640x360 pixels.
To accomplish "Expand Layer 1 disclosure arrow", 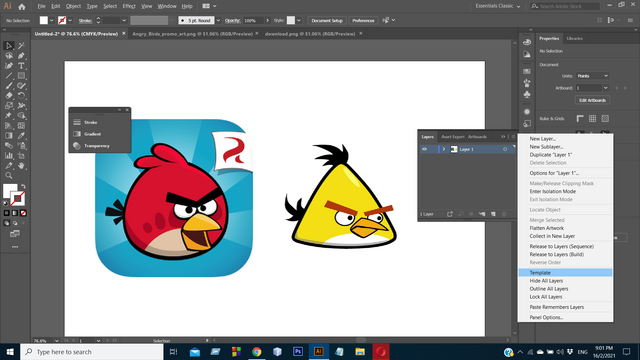I will (444, 149).
